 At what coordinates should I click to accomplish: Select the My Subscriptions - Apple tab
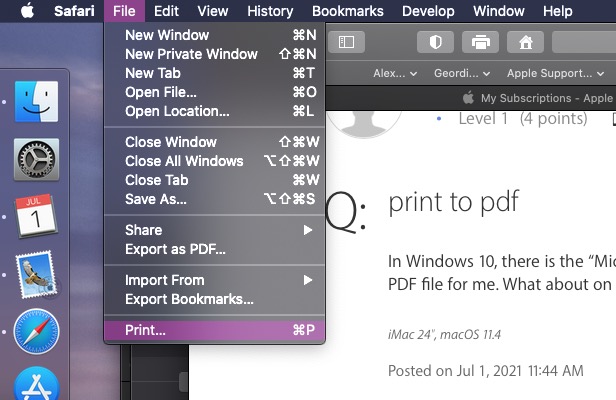tap(538, 98)
